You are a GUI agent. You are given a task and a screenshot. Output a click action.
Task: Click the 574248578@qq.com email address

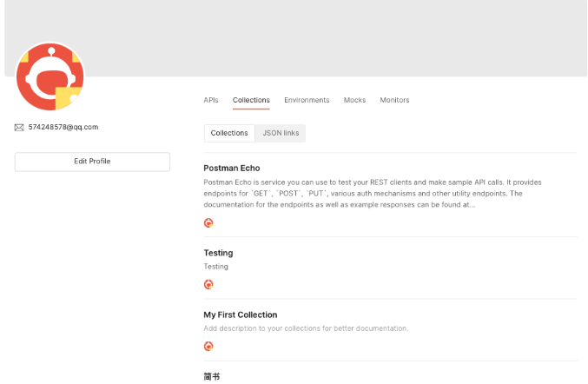click(63, 127)
